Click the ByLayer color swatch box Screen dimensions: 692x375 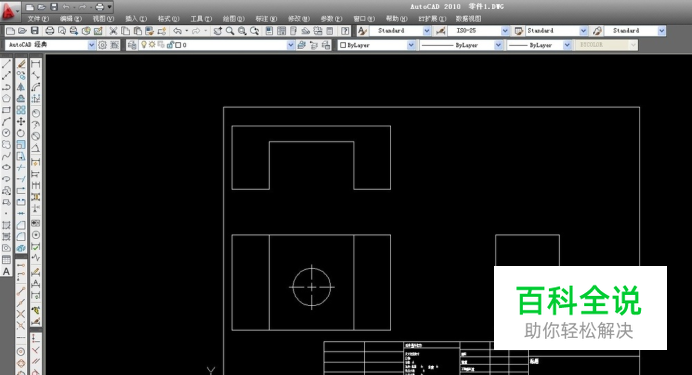coord(343,45)
